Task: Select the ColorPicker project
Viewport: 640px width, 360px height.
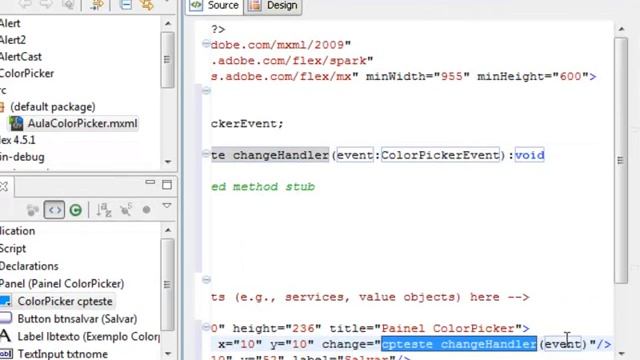Action: coord(27,73)
